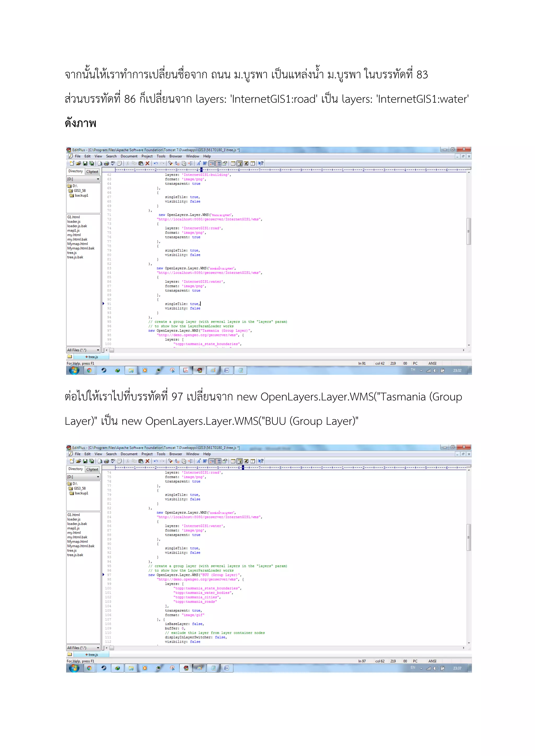This screenshot has height=756, width=535.
Task: Click the Spell Check ABC icon in the lower toolbar
Action: [x=113, y=461]
